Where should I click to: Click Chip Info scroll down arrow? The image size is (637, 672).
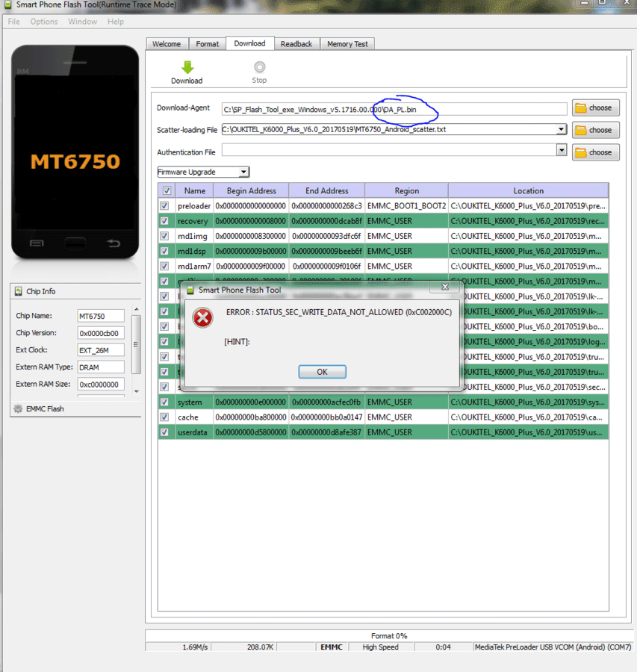pyautogui.click(x=137, y=391)
